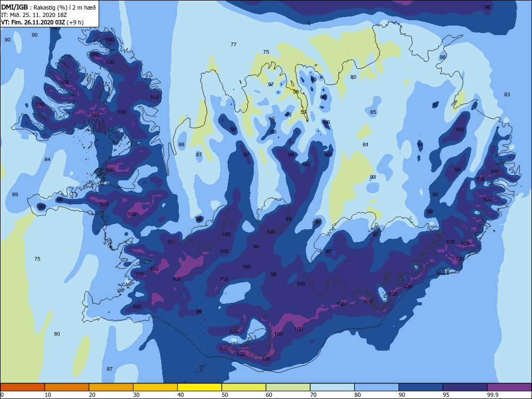Click the 'VT: Fim. 26.11.2020 03Z (+9 h)' line
The height and width of the screenshot is (399, 532).
click(x=42, y=22)
